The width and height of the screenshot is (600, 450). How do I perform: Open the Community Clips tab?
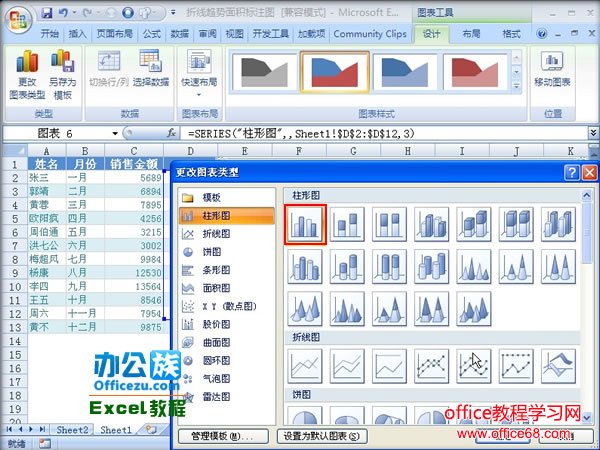[370, 34]
